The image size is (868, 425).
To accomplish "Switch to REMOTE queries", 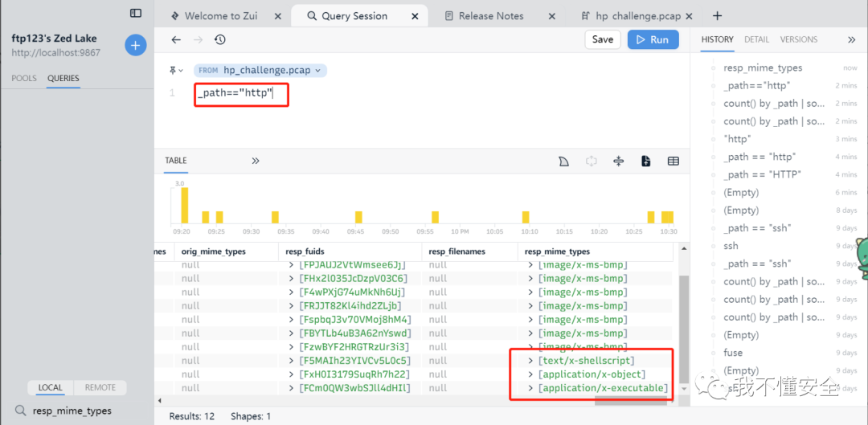I will 100,388.
